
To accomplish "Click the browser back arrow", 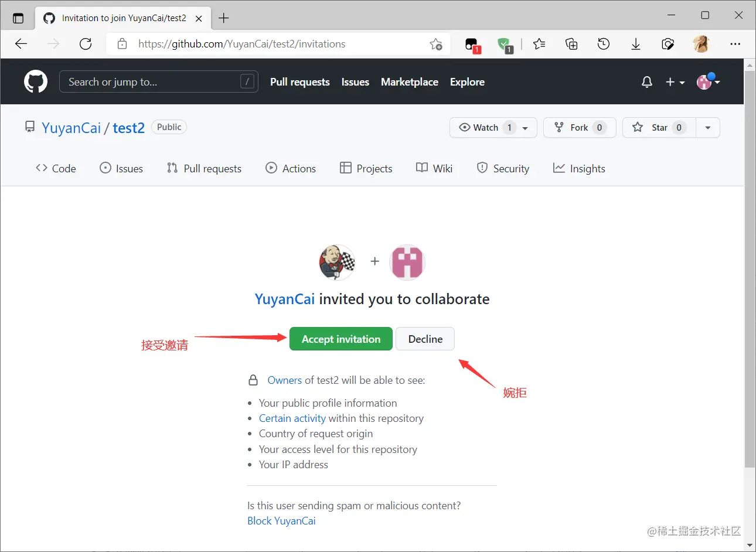I will point(21,44).
